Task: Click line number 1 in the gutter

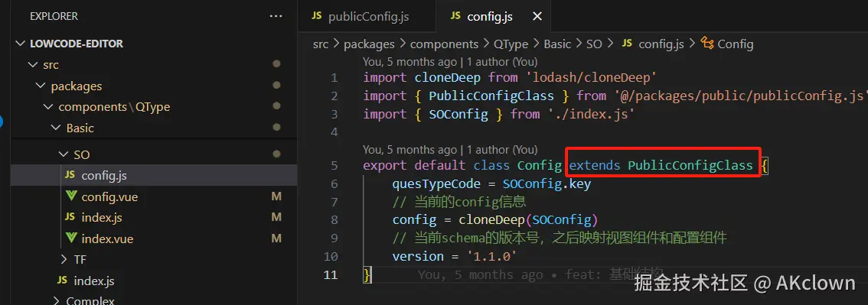Action: coord(334,78)
